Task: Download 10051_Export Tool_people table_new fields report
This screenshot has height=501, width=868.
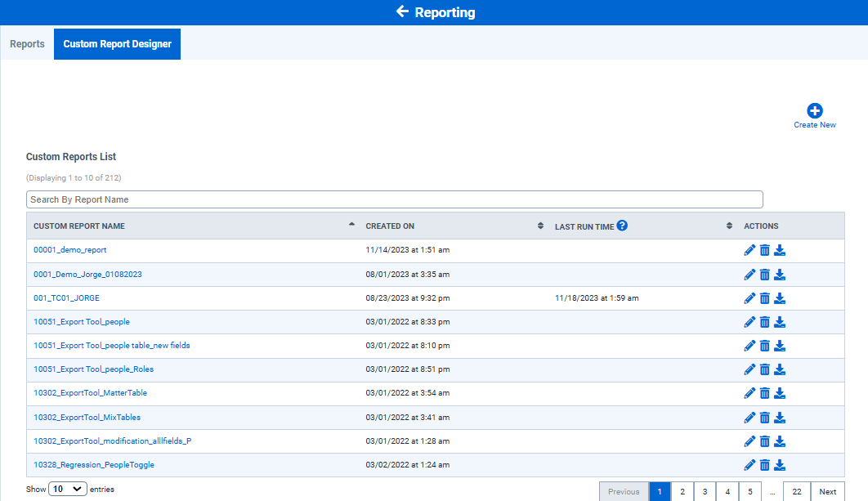Action: [780, 346]
